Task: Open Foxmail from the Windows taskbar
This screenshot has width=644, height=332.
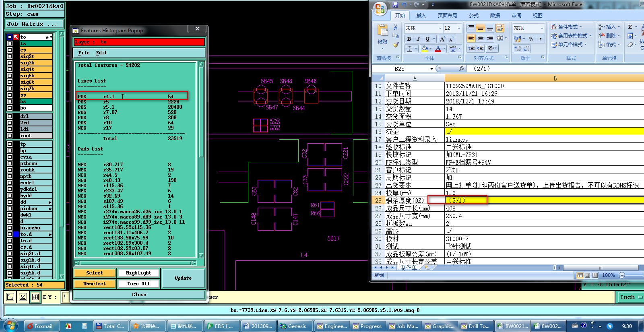Action: click(x=41, y=326)
